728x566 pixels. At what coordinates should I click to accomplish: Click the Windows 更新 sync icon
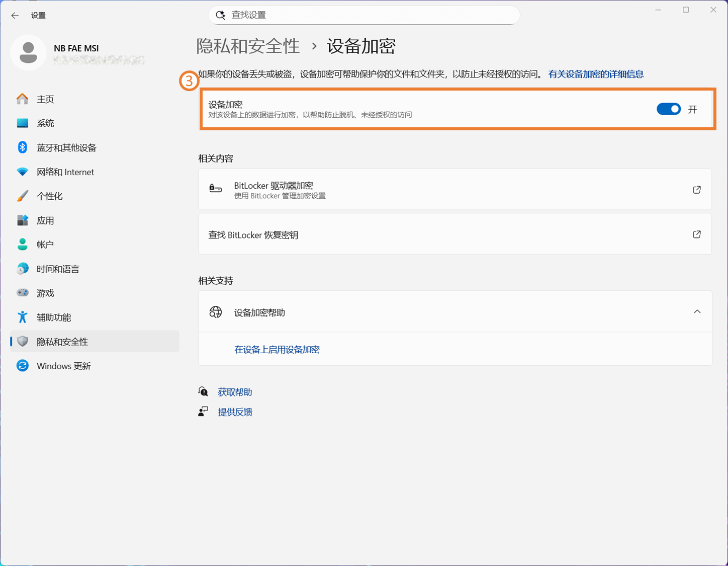pyautogui.click(x=23, y=366)
